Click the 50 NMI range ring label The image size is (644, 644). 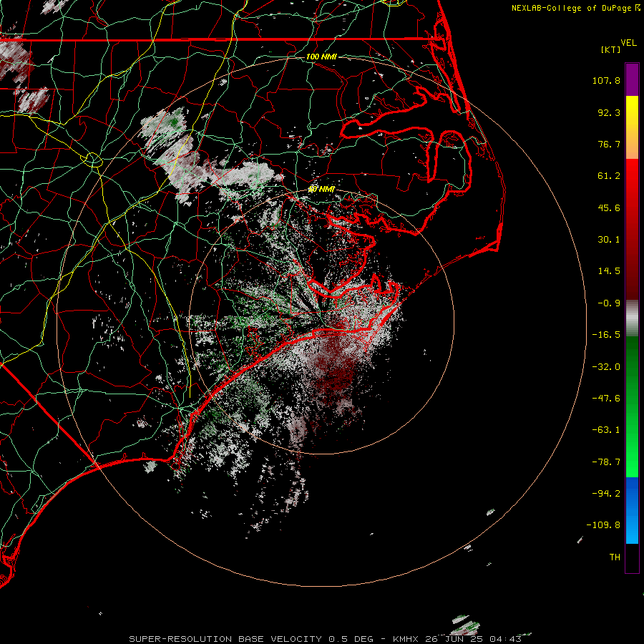click(x=321, y=190)
